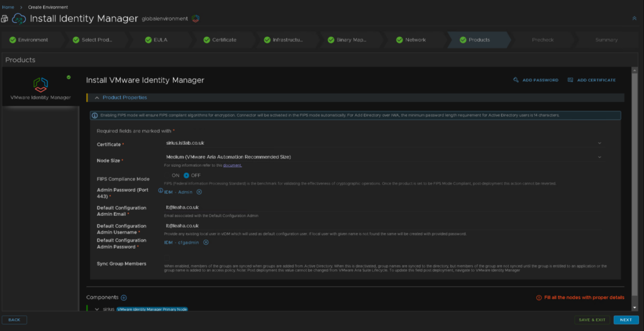Image resolution: width=644 pixels, height=331 pixels.
Task: Click VMware Identity Manager Primary Node badge
Action: 152,309
